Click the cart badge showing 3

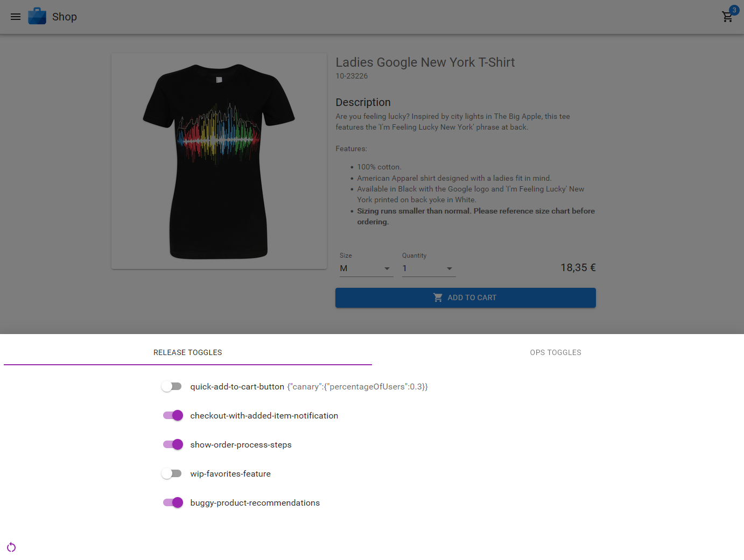tap(734, 10)
